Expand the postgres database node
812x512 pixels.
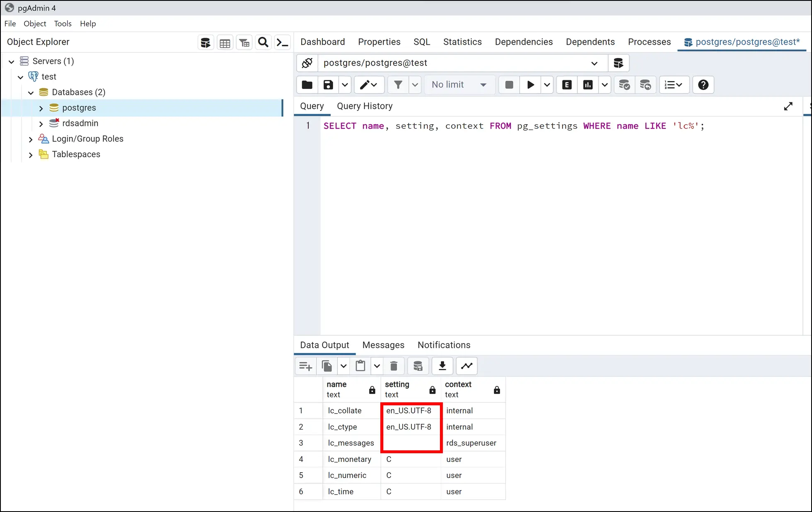click(x=41, y=108)
